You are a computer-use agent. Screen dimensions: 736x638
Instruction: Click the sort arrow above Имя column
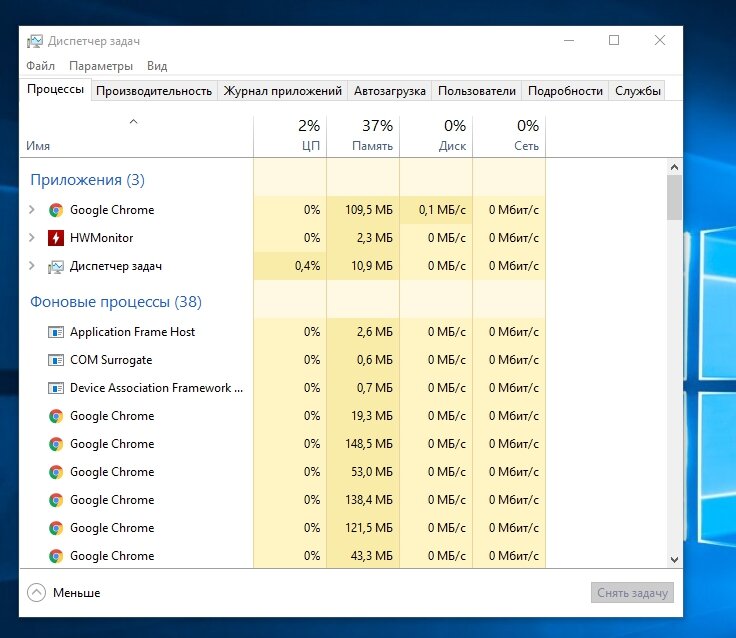pyautogui.click(x=133, y=122)
